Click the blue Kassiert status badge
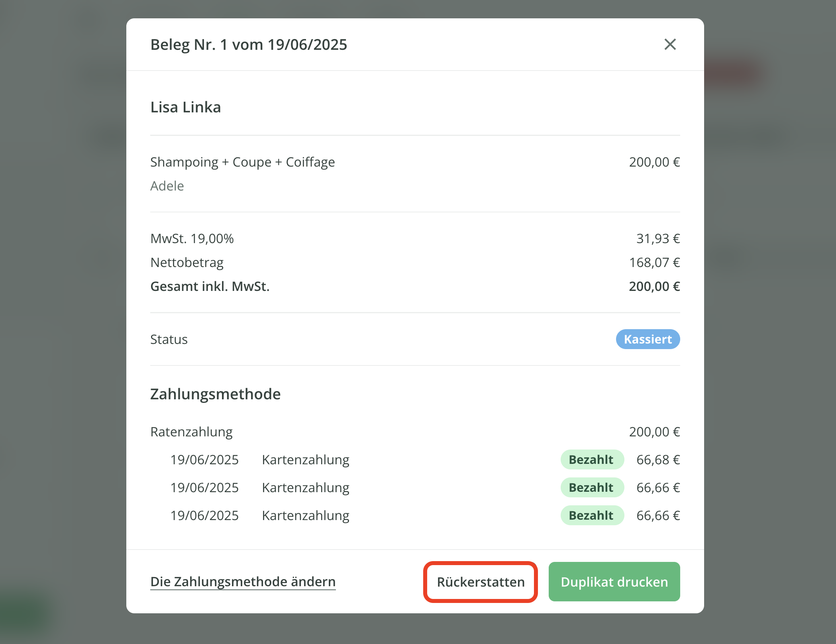Image resolution: width=836 pixels, height=644 pixels. (648, 339)
